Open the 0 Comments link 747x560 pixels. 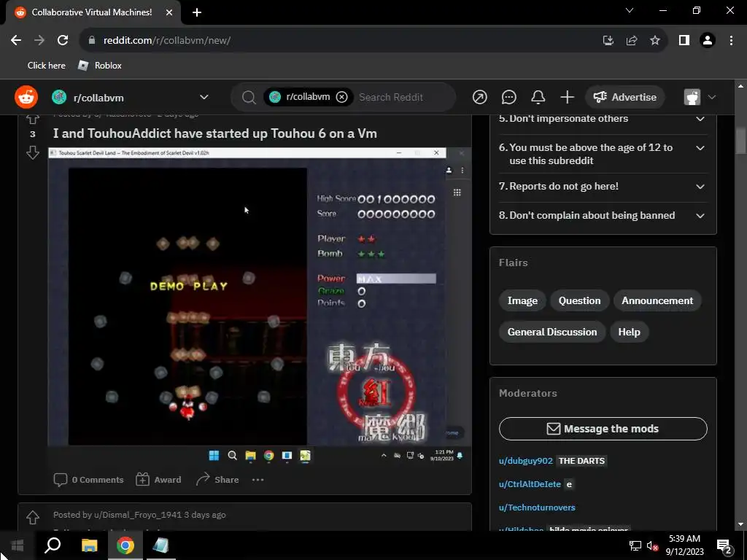coord(88,480)
